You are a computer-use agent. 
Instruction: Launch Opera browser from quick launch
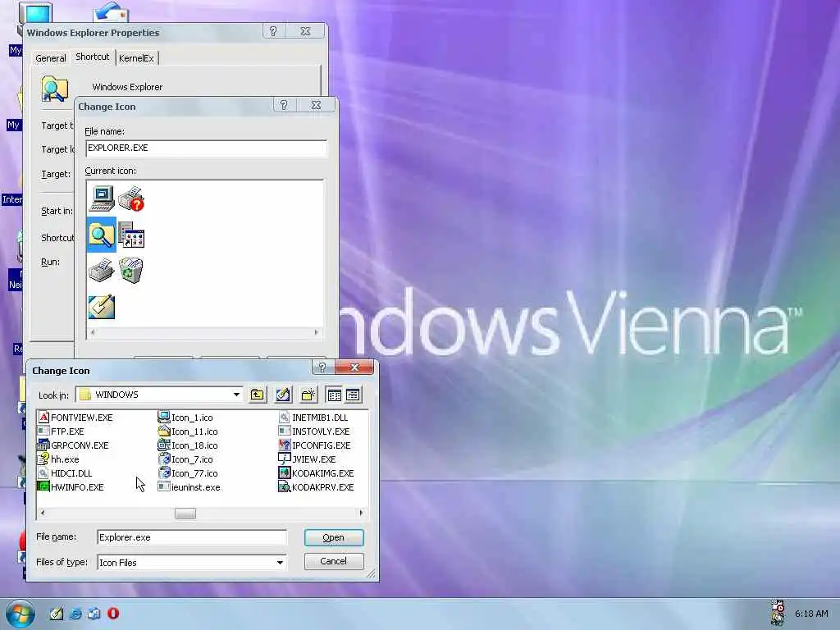(x=113, y=614)
